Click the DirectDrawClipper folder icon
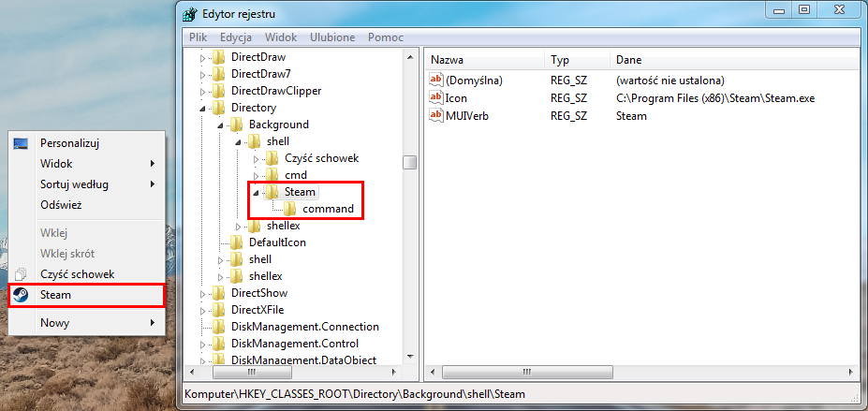The image size is (868, 411). tap(219, 91)
